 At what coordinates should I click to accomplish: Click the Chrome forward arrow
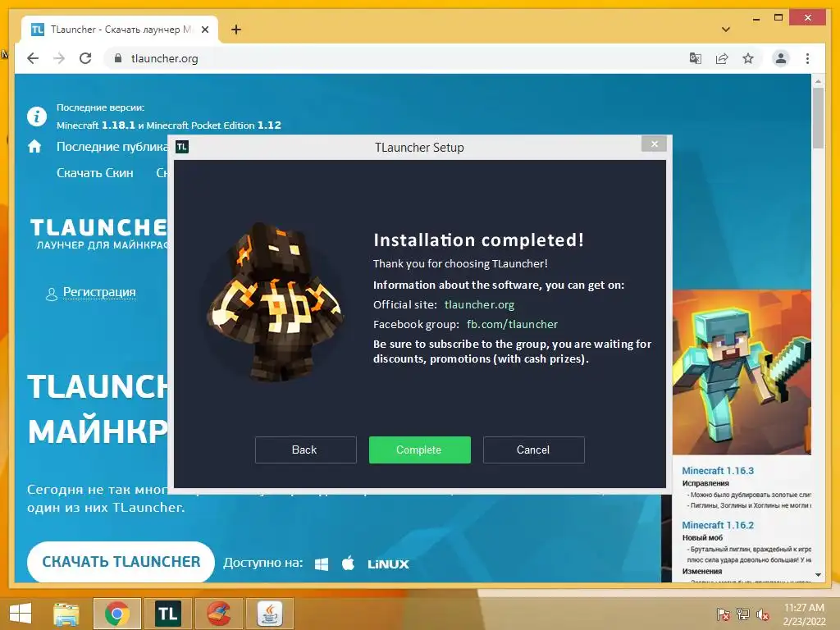(x=59, y=58)
